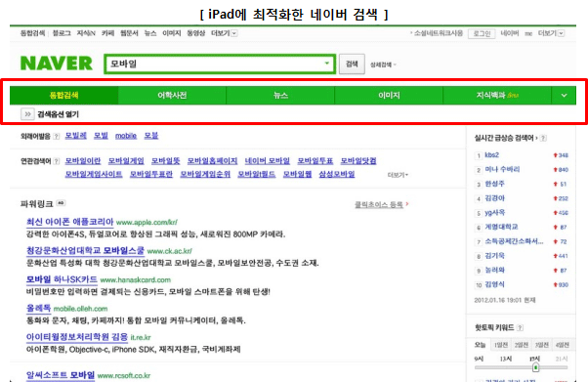The image size is (588, 382).
Task: Select 1일전 tab in 핫토픽 키워드
Action: click(x=501, y=345)
